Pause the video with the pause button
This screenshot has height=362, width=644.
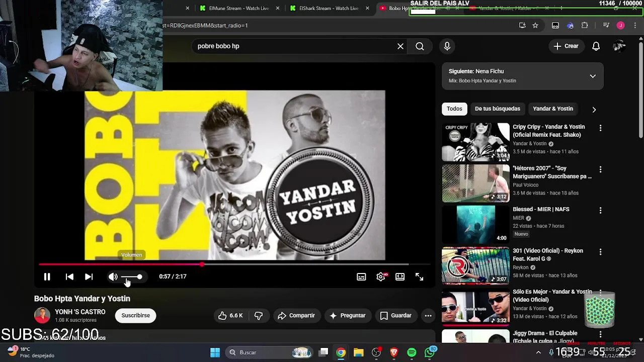tap(47, 277)
